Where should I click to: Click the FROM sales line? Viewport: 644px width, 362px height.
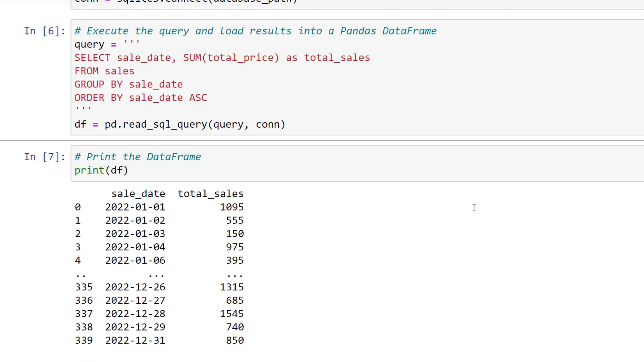pyautogui.click(x=104, y=71)
